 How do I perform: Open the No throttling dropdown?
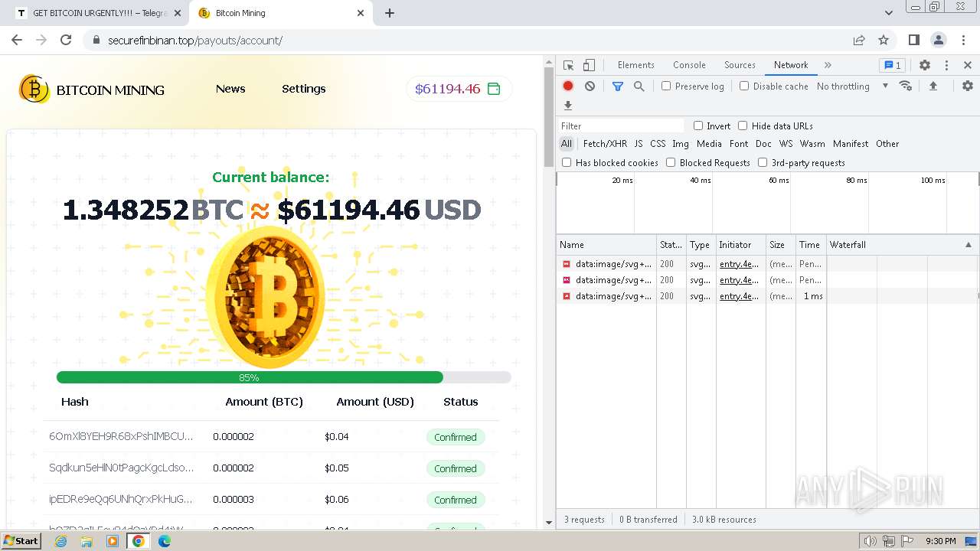pos(852,86)
